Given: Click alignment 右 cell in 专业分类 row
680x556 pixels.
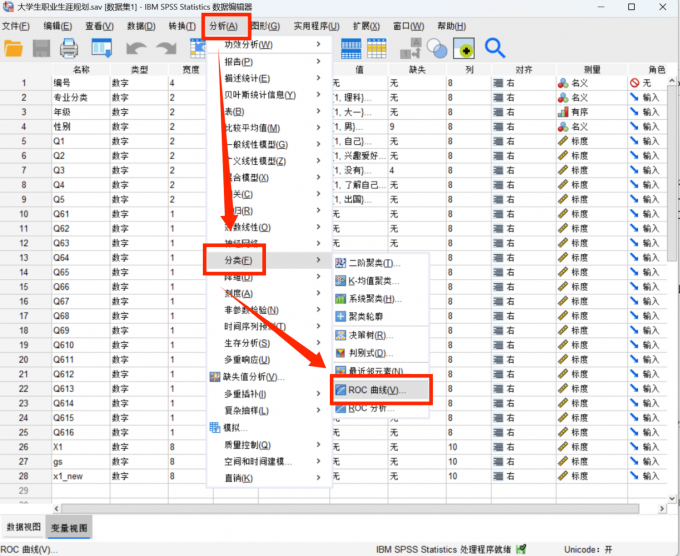Looking at the screenshot, I should coord(524,98).
